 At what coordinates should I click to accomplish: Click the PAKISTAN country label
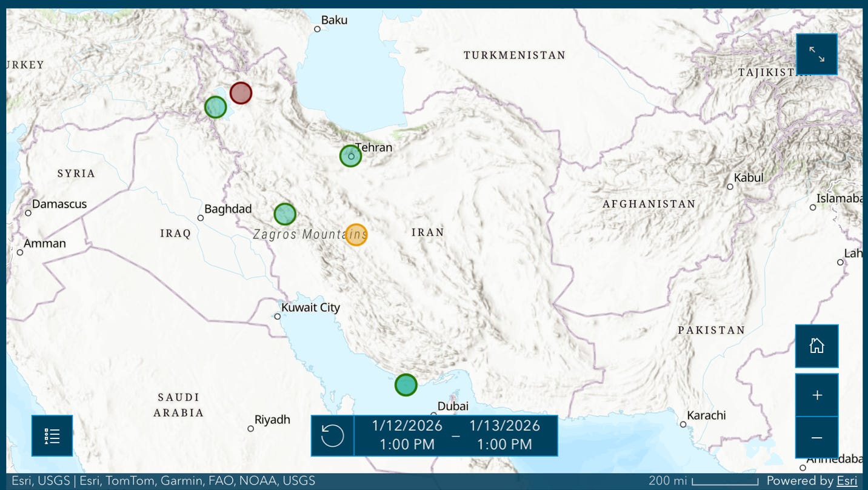click(x=712, y=331)
